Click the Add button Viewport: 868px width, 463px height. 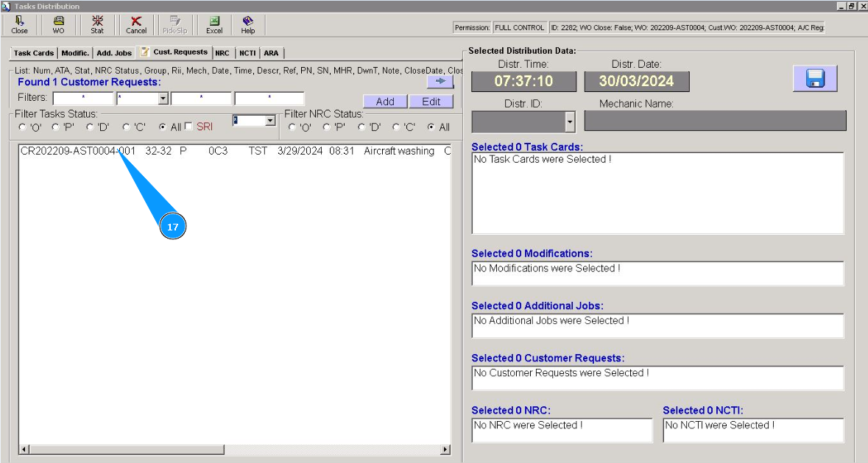[x=385, y=102]
